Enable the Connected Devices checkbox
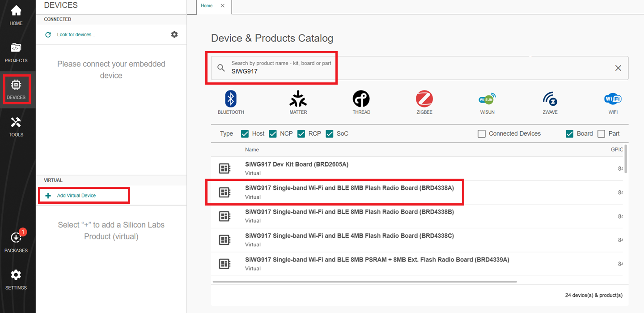 coord(482,133)
